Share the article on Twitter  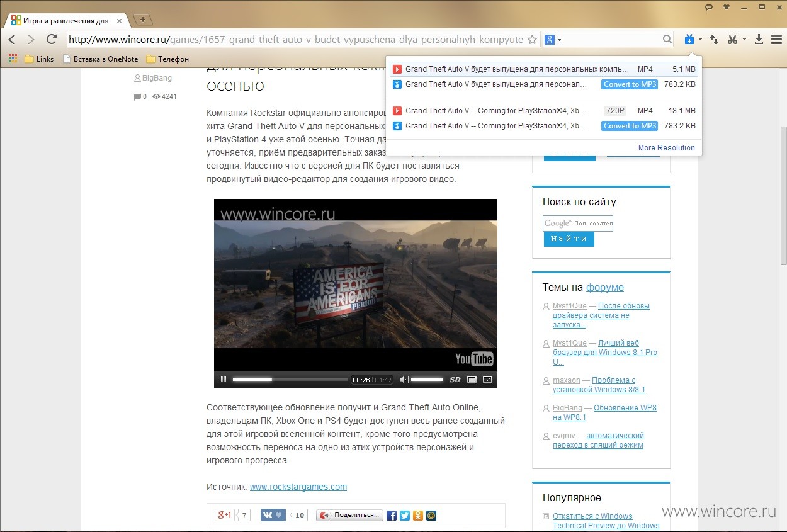pos(405,516)
